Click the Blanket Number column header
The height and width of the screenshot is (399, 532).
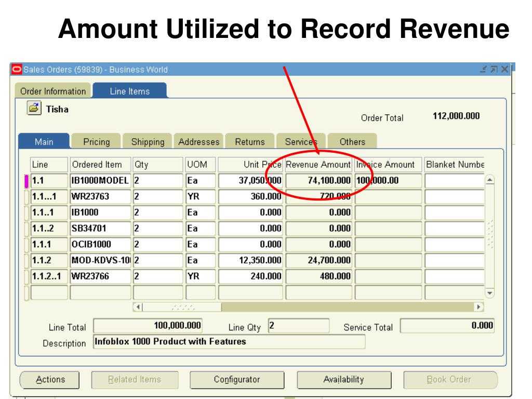coord(454,165)
